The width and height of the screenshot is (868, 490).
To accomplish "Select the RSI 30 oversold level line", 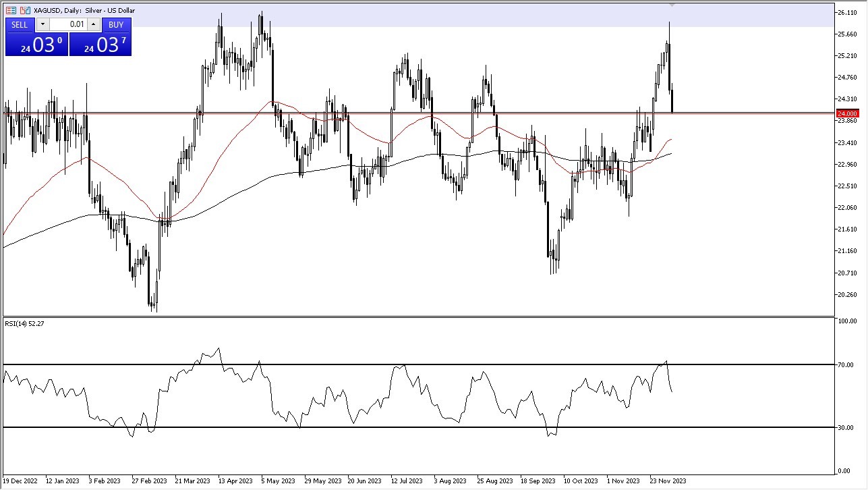I will click(x=418, y=427).
